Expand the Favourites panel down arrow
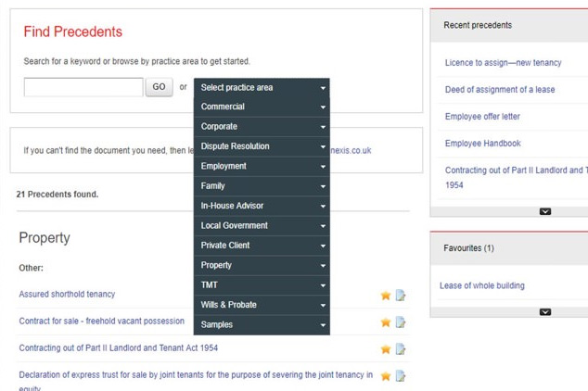The width and height of the screenshot is (588, 391). (x=545, y=312)
